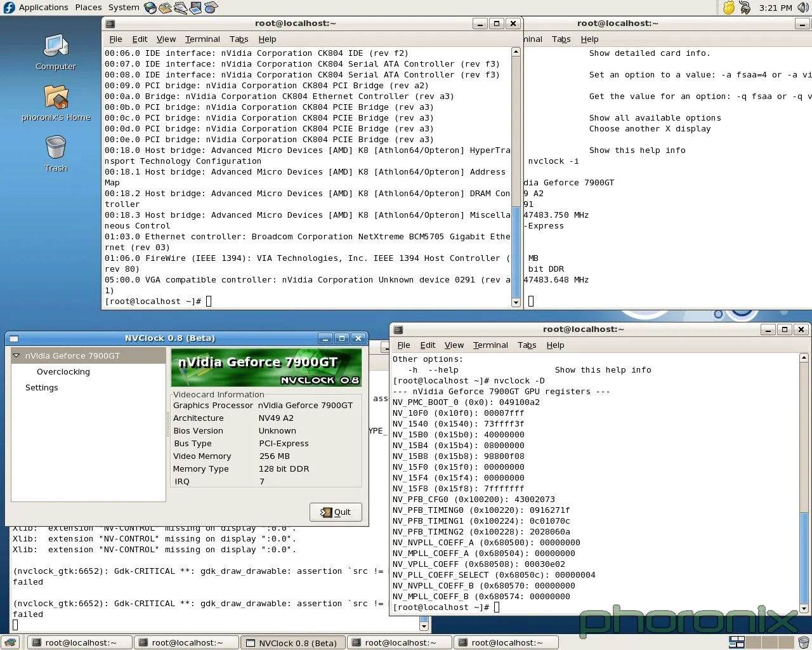Launch the word processor from the top panel
Image resolution: width=812 pixels, height=650 pixels.
click(181, 8)
